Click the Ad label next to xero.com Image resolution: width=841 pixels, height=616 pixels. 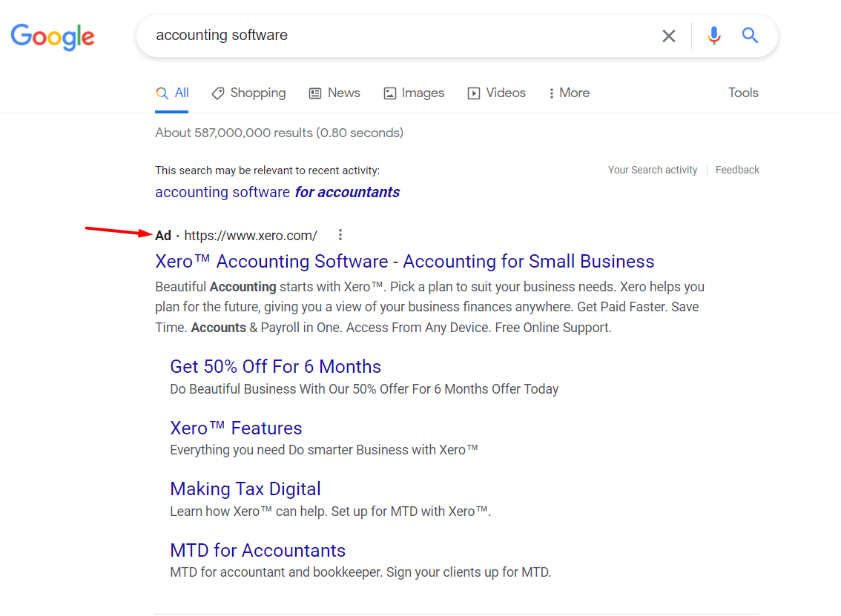coord(163,236)
